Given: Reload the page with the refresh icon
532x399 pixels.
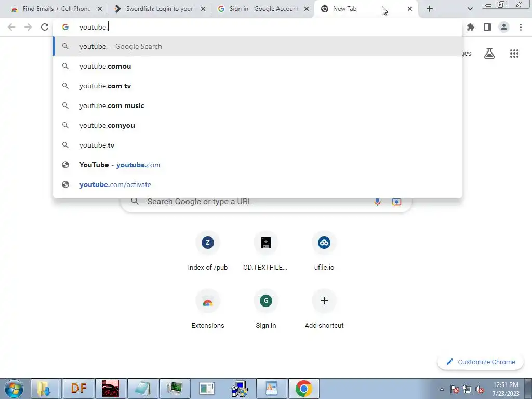Looking at the screenshot, I should [45, 27].
